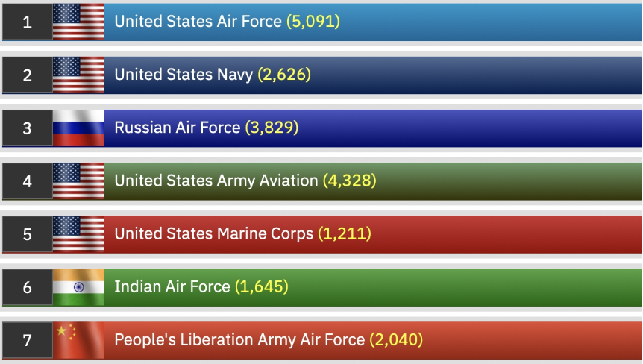This screenshot has height=364, width=643.
Task: Click the flag beside United States Army Aviation
Action: tap(78, 181)
